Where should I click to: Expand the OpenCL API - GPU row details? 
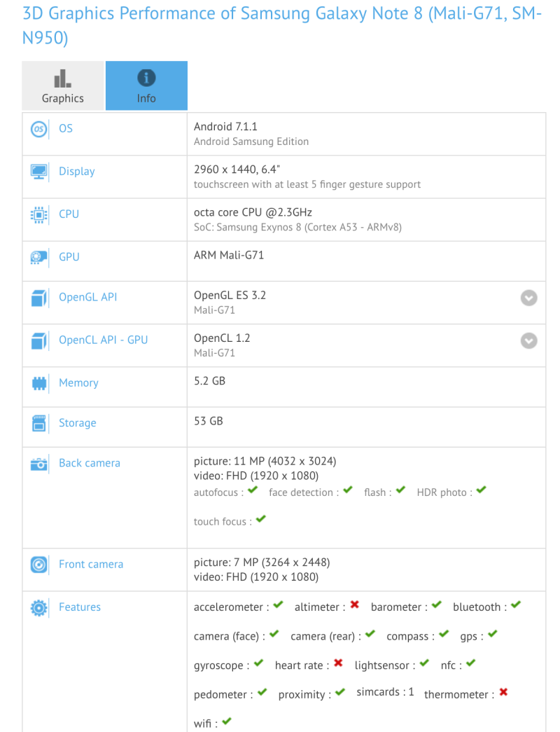pos(529,340)
